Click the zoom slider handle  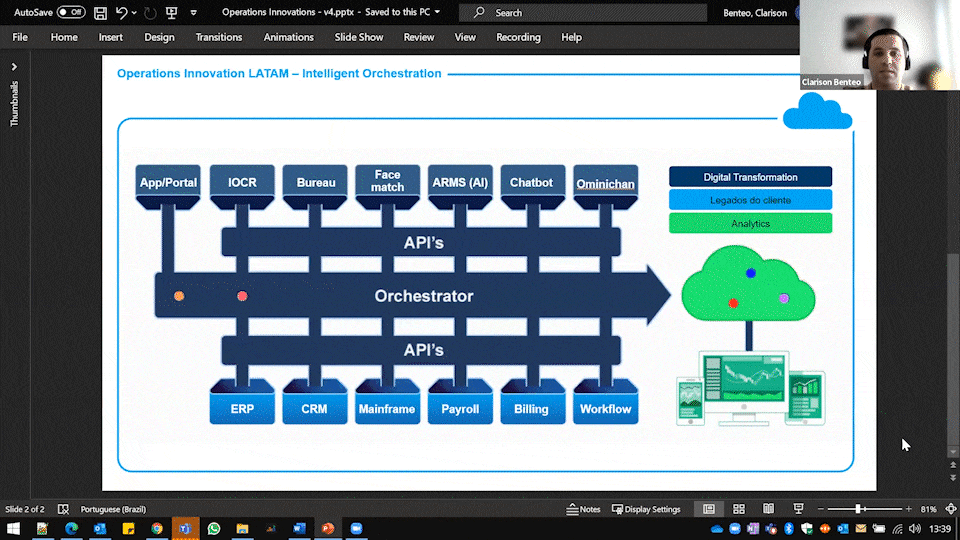pos(858,509)
